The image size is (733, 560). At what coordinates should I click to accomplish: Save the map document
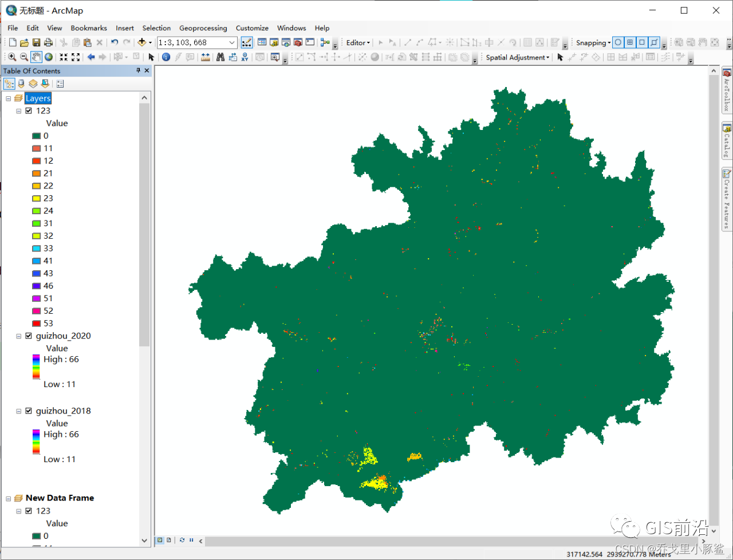click(x=36, y=42)
